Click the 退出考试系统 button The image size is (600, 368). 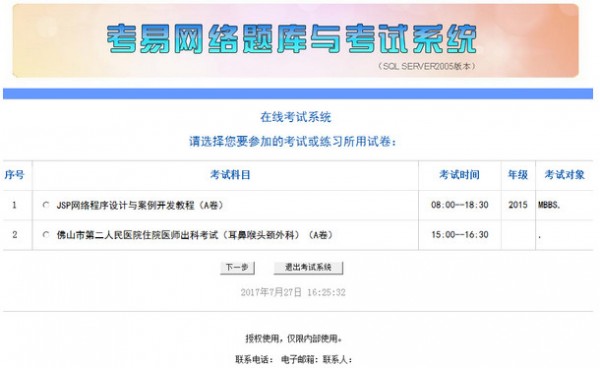[308, 267]
